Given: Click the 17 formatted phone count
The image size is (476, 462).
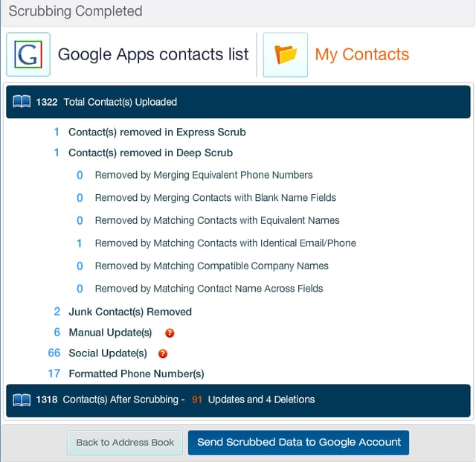Looking at the screenshot, I should point(54,373).
